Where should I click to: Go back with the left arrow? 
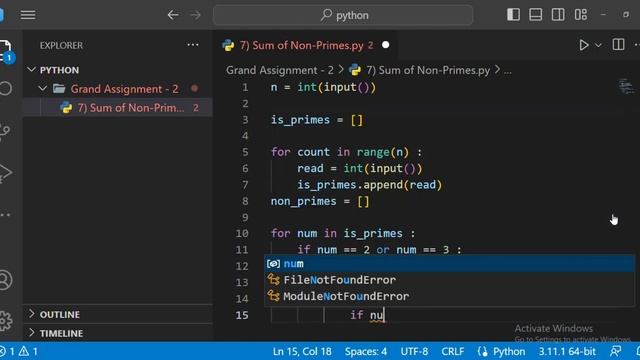pos(173,15)
